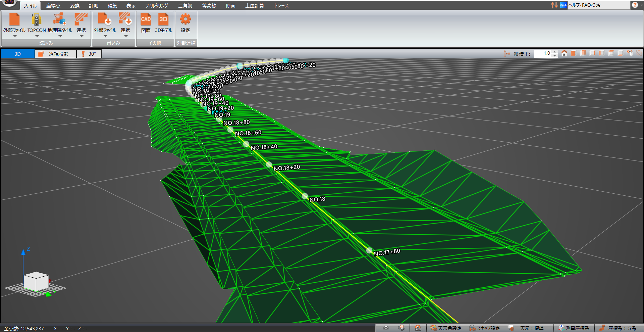Expand the 読込み 外部ファイル dropdown arrow
The image size is (644, 332).
(x=15, y=36)
